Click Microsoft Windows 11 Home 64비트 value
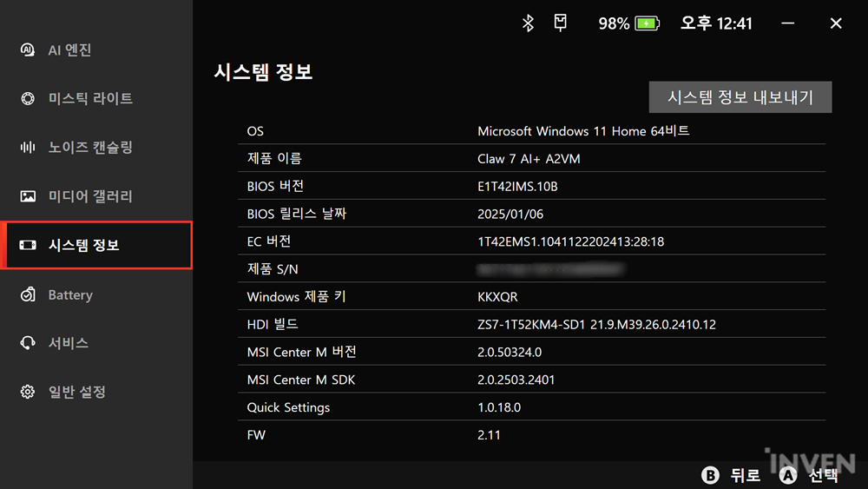This screenshot has width=868, height=489. tap(583, 131)
